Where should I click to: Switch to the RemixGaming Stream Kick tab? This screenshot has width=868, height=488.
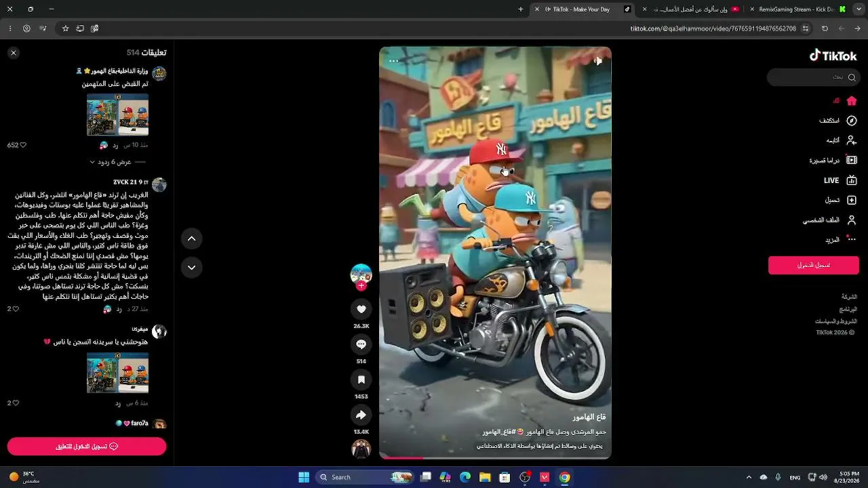[798, 9]
